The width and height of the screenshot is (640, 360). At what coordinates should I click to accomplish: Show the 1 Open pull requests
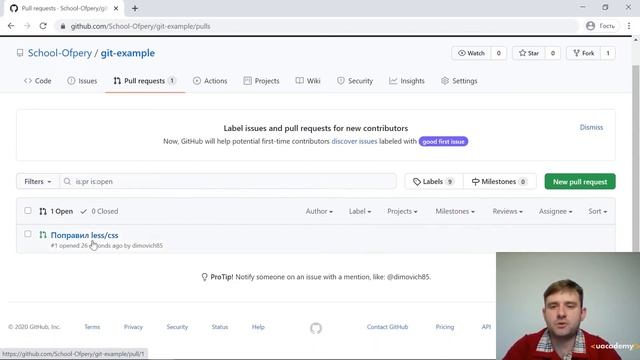pos(56,211)
